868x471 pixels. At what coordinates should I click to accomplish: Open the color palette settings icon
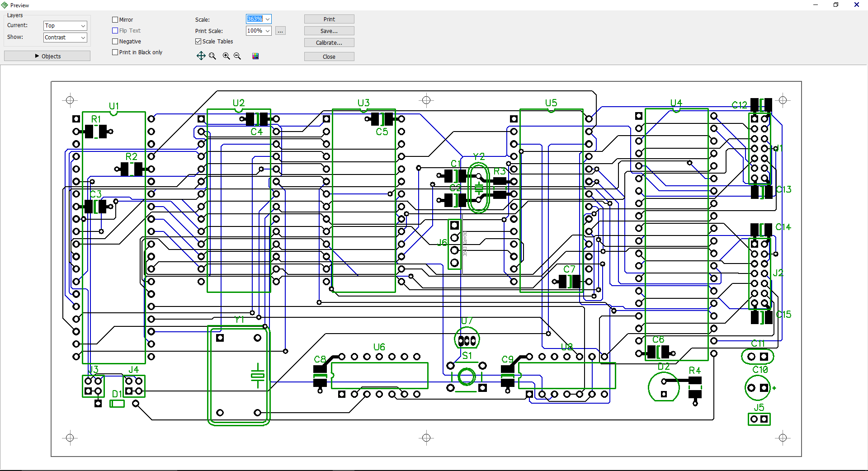tap(255, 56)
